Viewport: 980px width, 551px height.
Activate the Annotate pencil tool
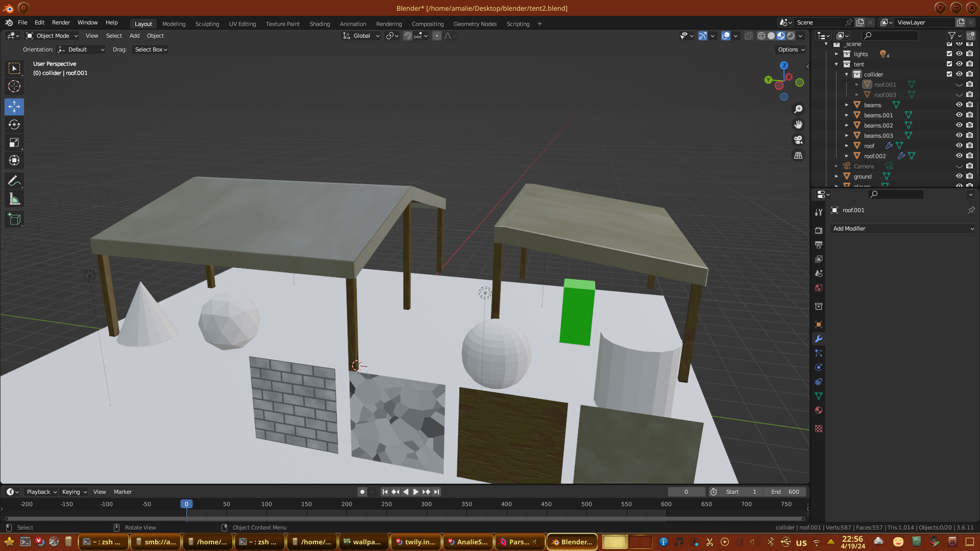[14, 181]
